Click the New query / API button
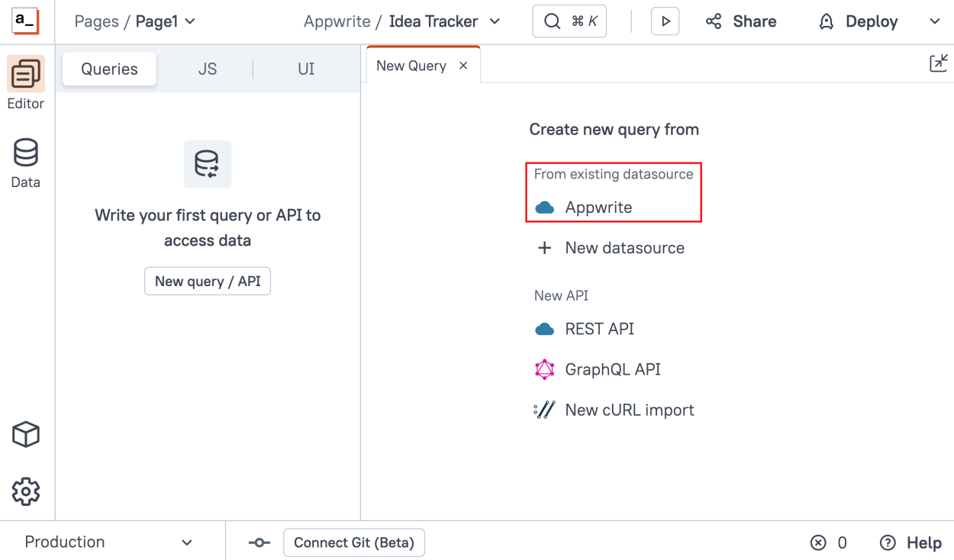Image resolution: width=954 pixels, height=560 pixels. point(207,281)
